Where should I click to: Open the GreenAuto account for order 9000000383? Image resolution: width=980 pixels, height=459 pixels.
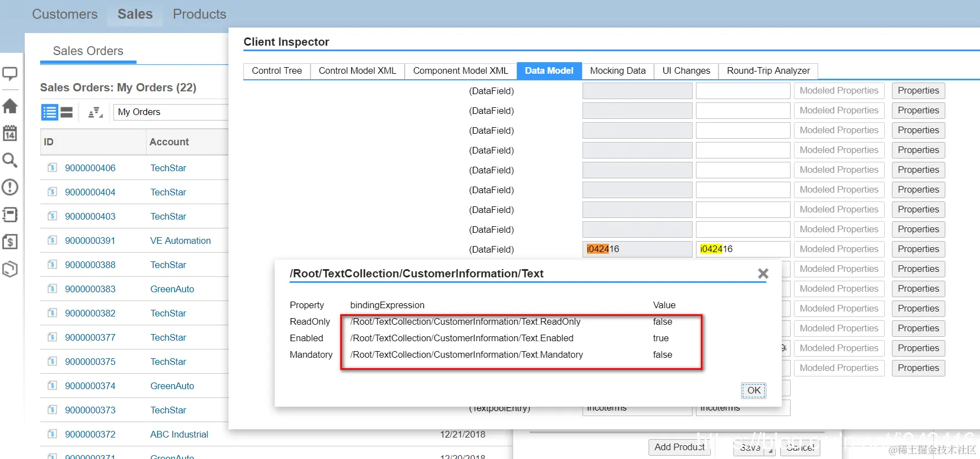pyautogui.click(x=172, y=289)
